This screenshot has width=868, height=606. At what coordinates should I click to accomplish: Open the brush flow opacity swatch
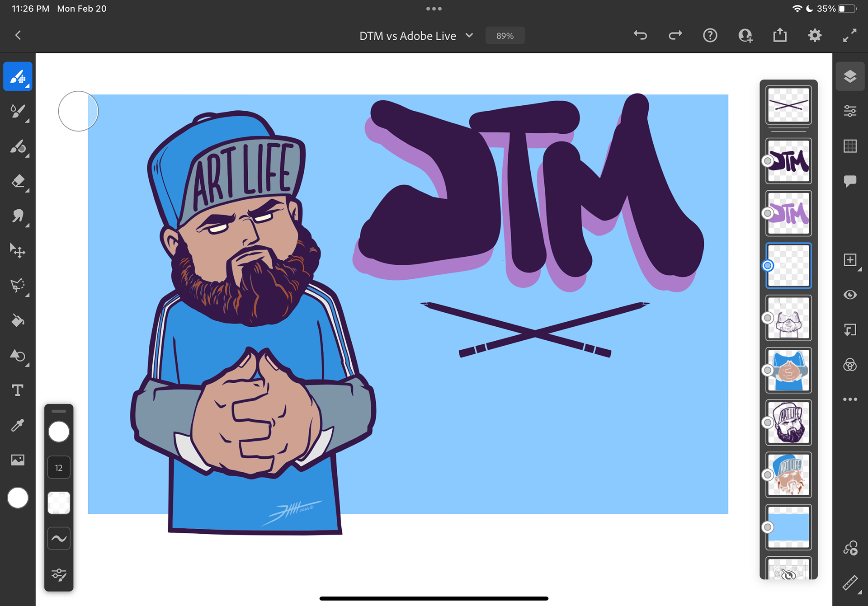(59, 503)
